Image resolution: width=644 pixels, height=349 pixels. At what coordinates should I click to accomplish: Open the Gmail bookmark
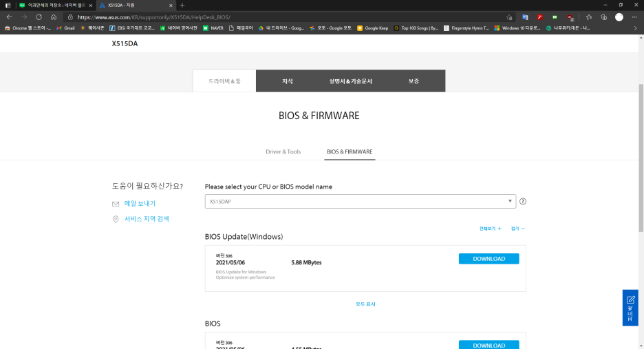pyautogui.click(x=66, y=28)
